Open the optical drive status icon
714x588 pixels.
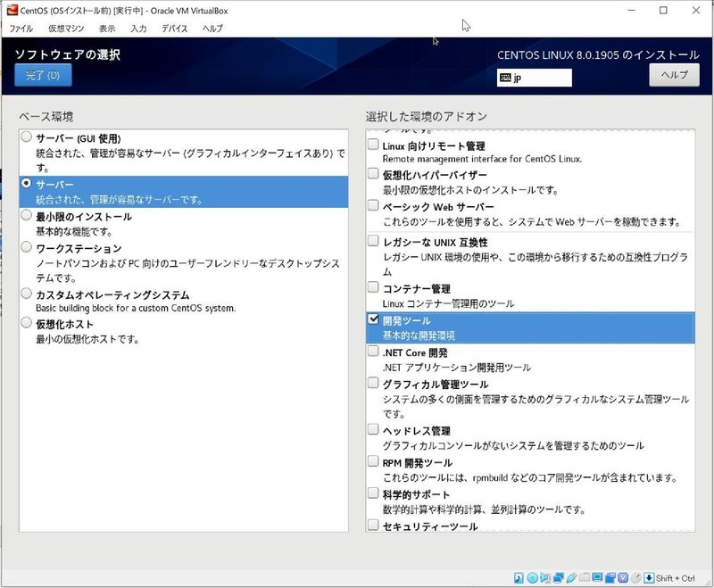click(533, 578)
